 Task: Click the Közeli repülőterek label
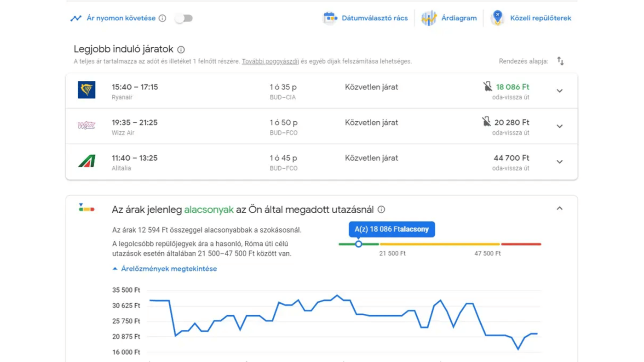point(540,18)
